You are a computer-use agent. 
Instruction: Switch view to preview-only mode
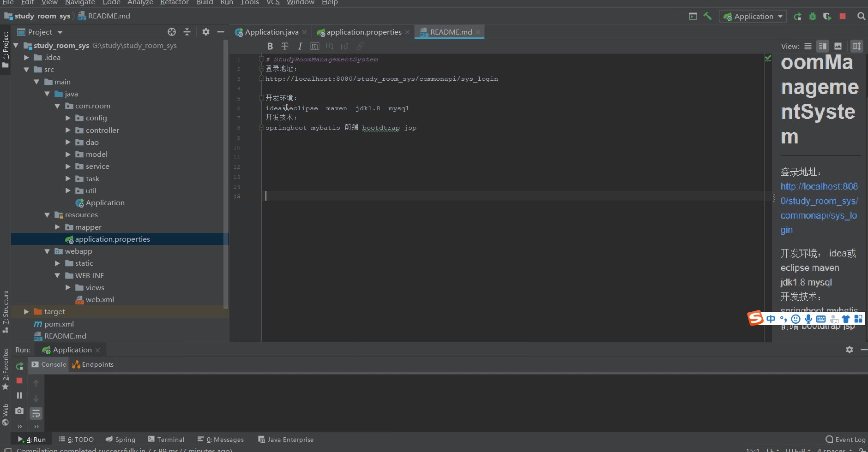(x=838, y=46)
